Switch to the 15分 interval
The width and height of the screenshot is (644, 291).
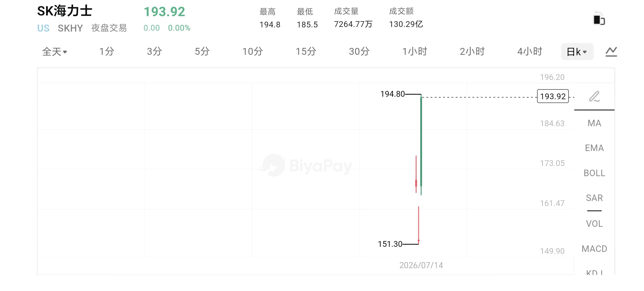[306, 52]
